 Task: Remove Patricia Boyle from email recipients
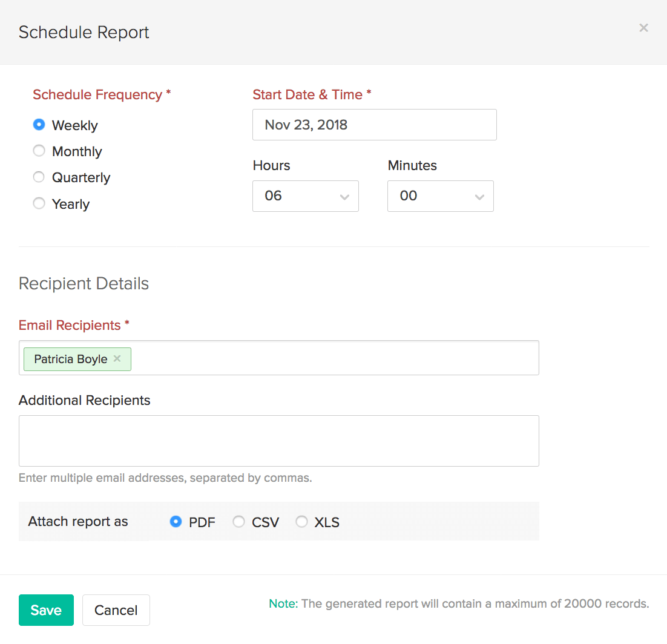click(117, 358)
